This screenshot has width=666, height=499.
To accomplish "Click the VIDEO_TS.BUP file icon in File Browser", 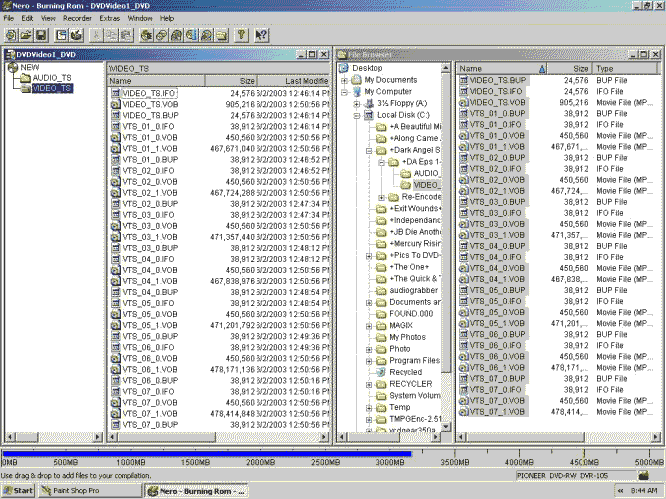I will coord(463,80).
